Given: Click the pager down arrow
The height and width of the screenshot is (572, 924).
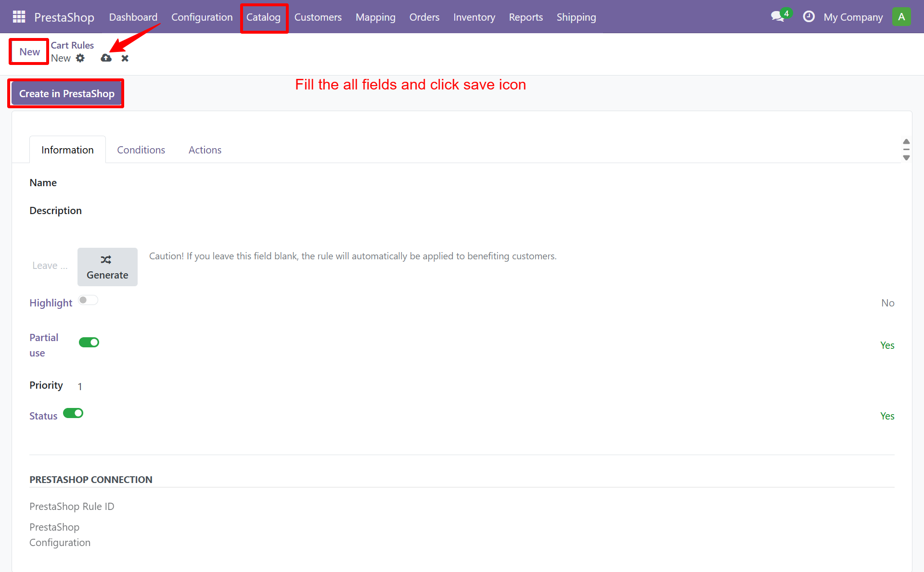Looking at the screenshot, I should [x=907, y=158].
